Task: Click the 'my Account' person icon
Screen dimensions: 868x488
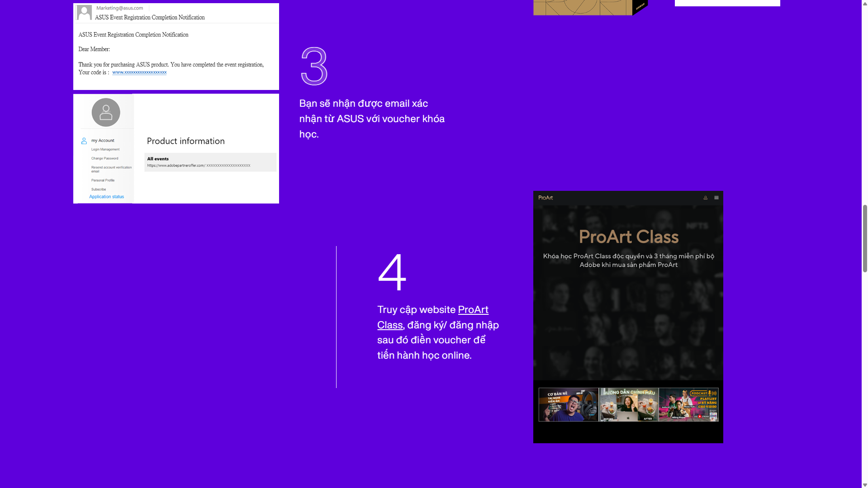Action: point(84,141)
